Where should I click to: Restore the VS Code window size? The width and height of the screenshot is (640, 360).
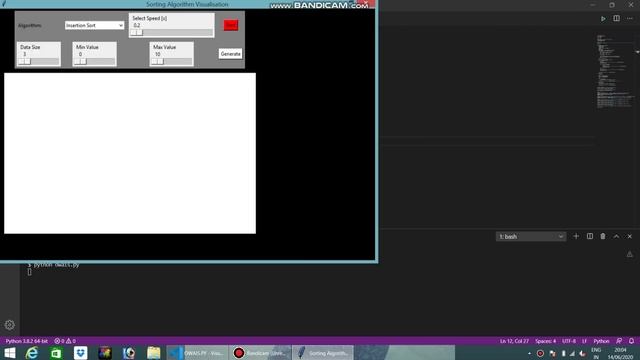coord(612,5)
